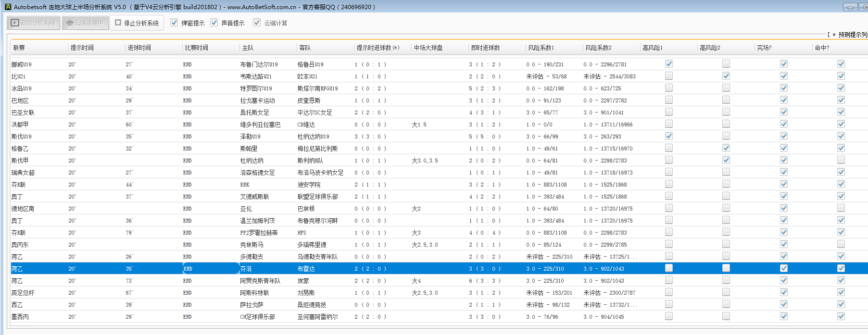Uncheck 完场? in the 芬洛 vs 布雷达 row
The image size is (868, 335).
tap(783, 268)
